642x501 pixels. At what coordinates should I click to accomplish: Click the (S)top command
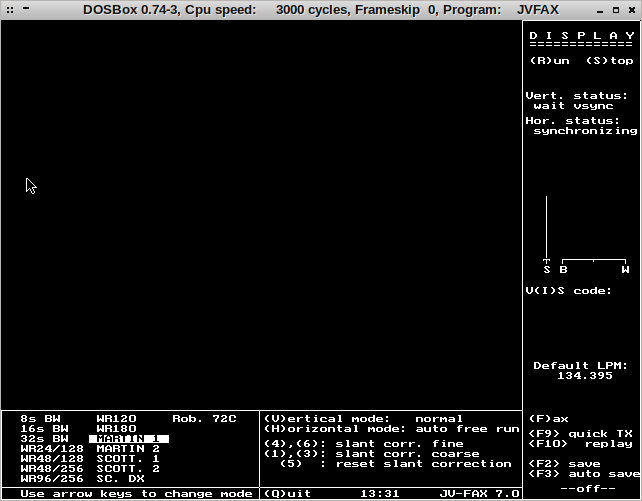610,60
